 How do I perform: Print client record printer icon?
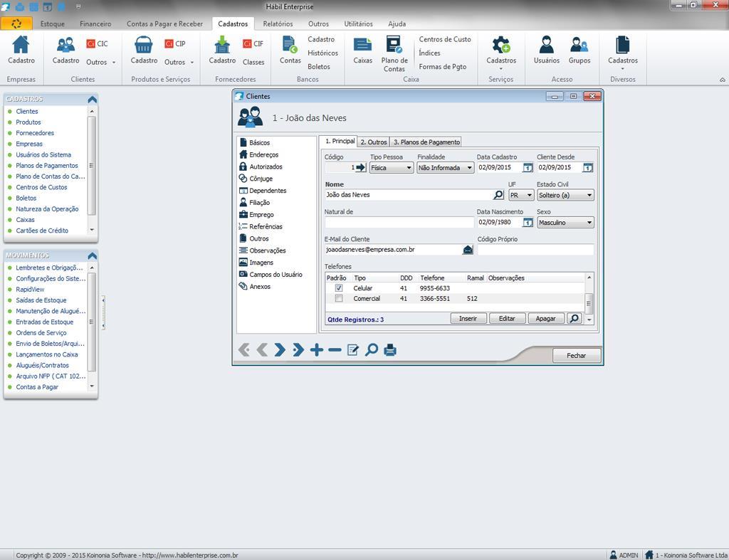tap(390, 349)
